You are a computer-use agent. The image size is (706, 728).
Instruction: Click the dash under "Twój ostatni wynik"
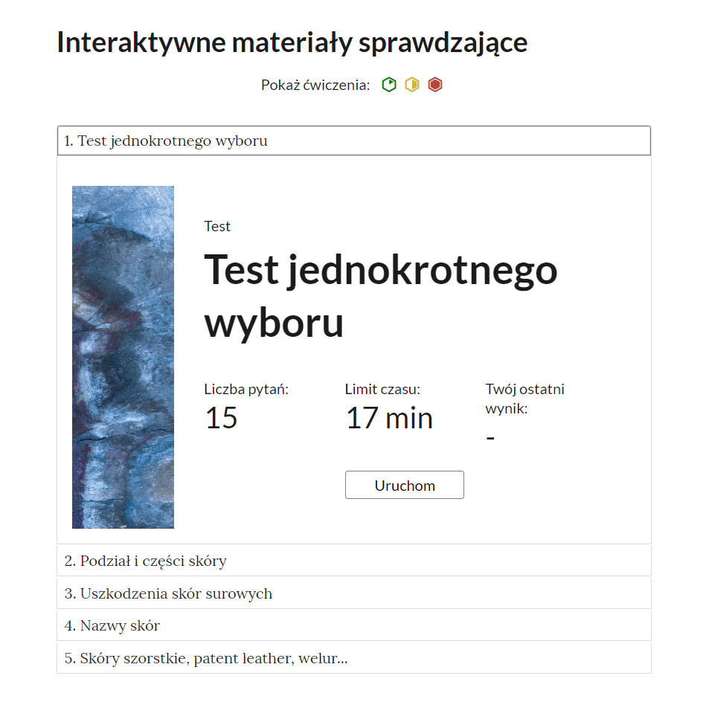[490, 437]
